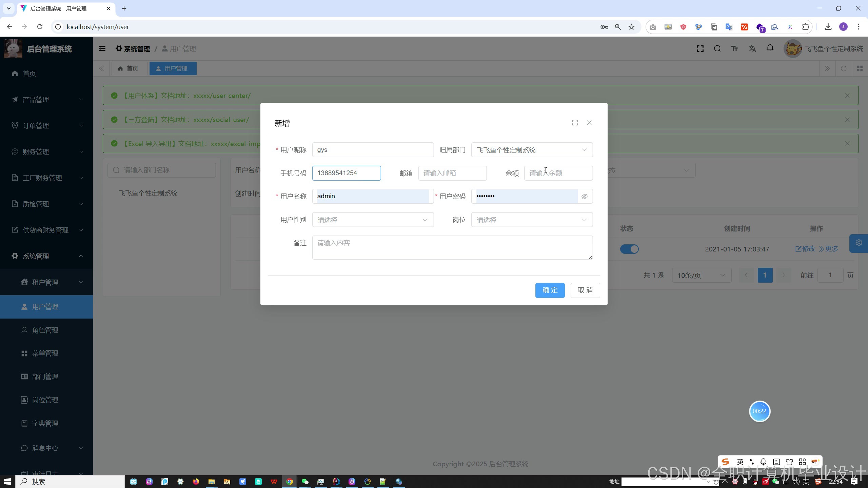This screenshot has width=868, height=488.
Task: Click the dialog fullscreen expand icon
Action: pos(575,123)
